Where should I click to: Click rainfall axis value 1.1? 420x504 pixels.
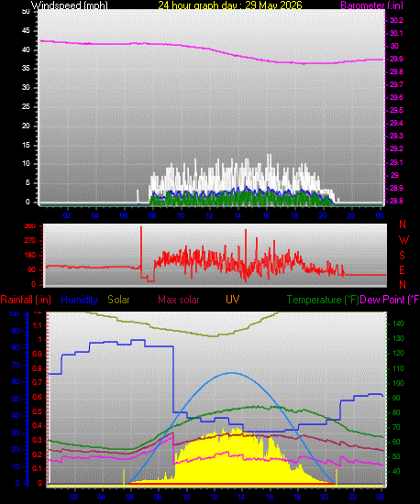click(x=38, y=325)
